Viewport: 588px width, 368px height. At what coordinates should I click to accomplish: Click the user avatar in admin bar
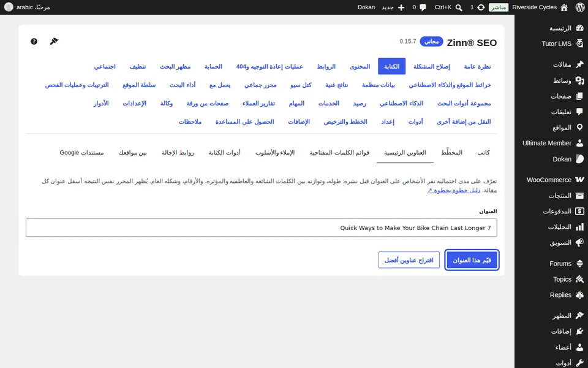(x=9, y=7)
